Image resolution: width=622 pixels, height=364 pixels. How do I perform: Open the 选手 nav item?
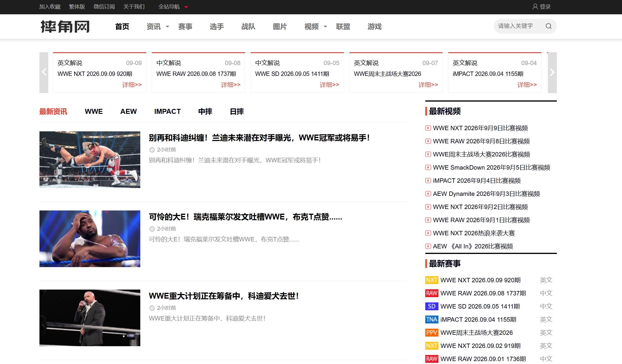(x=217, y=27)
